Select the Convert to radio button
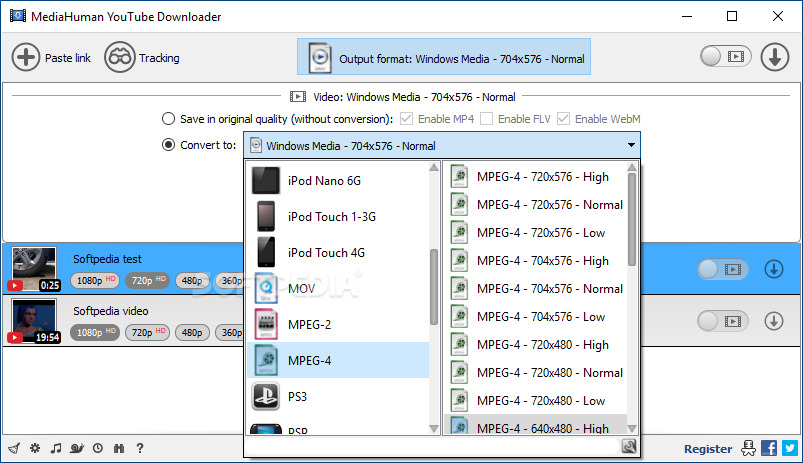This screenshot has width=803, height=463. click(x=168, y=145)
